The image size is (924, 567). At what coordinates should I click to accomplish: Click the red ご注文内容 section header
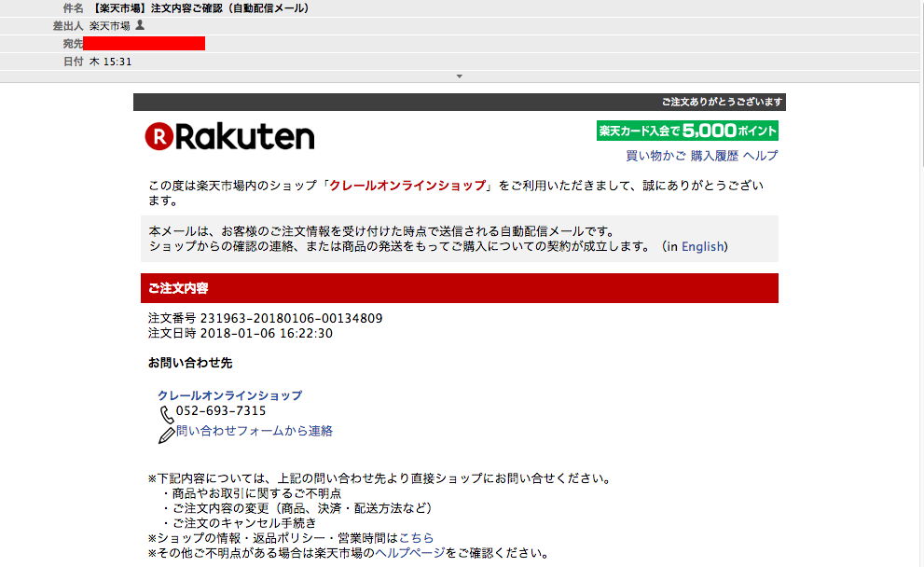(460, 288)
